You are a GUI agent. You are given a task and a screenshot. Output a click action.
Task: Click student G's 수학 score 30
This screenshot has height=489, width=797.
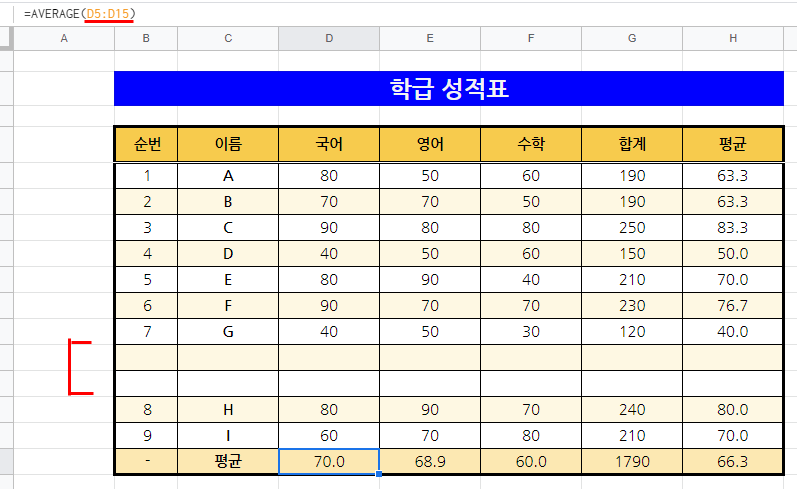click(x=531, y=331)
